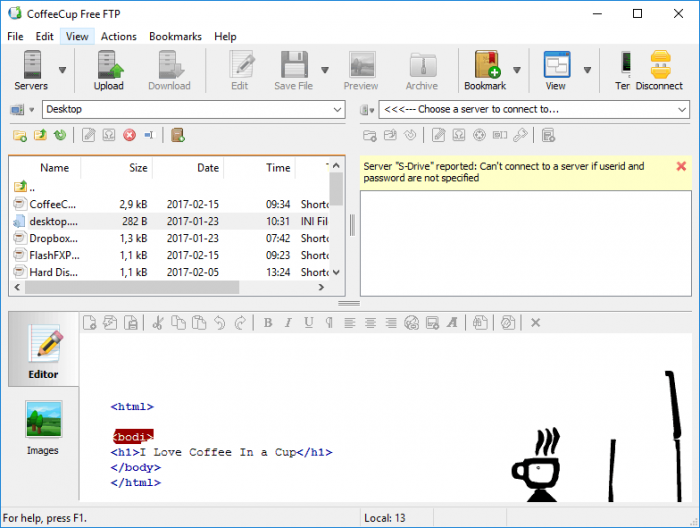Expand the View dropdown arrow
Viewport: 700px width, 528px height.
pos(588,70)
